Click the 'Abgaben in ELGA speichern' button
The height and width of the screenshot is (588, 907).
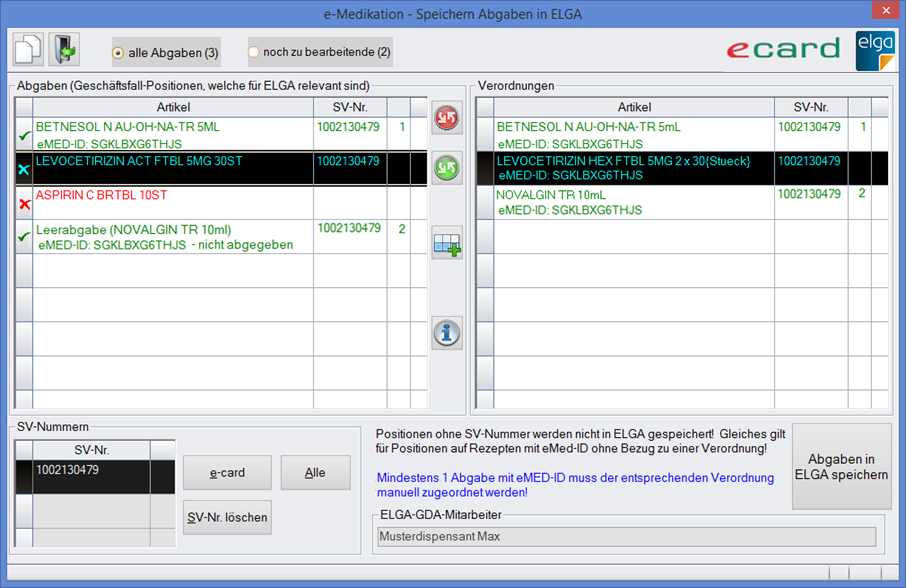841,466
